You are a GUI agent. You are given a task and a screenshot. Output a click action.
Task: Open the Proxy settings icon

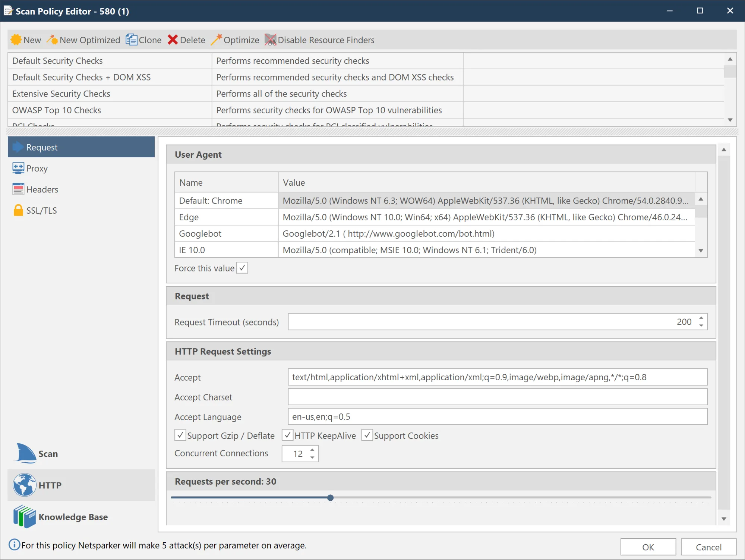(x=18, y=168)
